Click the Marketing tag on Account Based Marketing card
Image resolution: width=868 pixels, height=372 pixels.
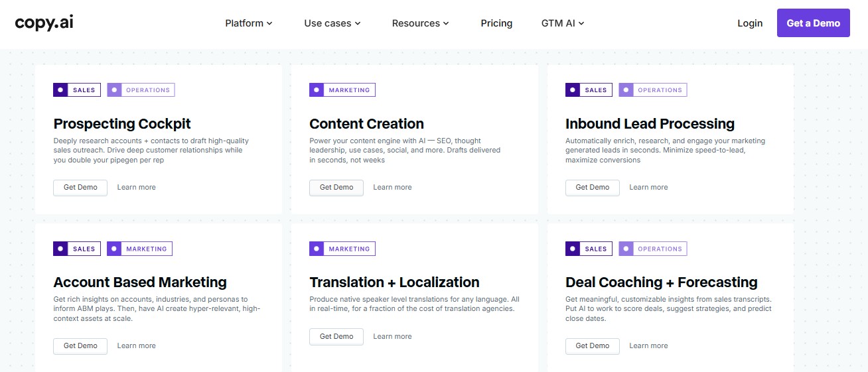139,249
